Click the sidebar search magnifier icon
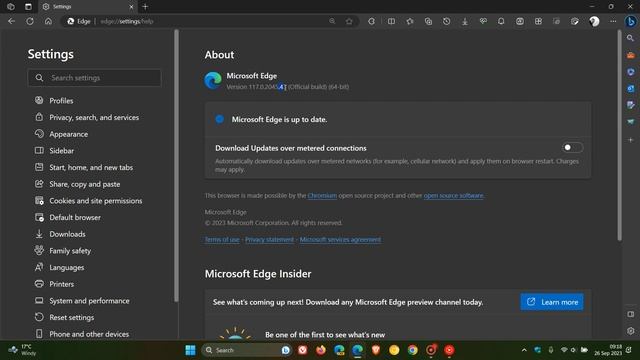Screen dimensions: 640x360 point(631,38)
